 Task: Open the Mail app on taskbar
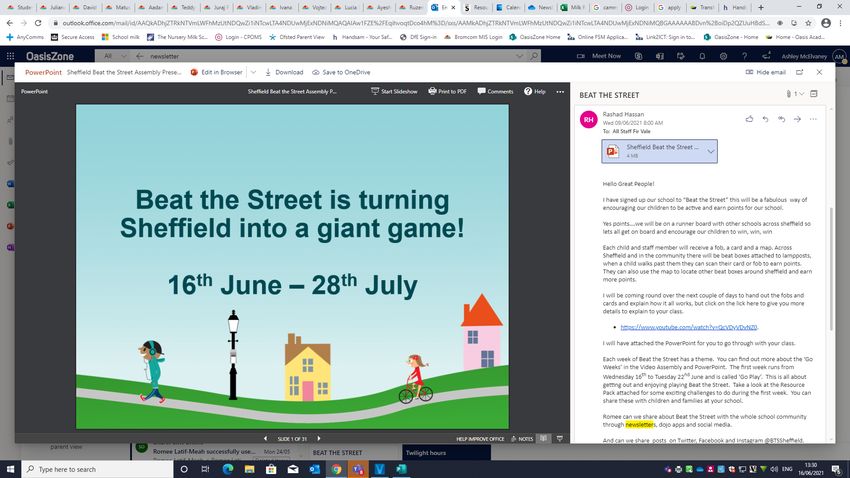[293, 469]
